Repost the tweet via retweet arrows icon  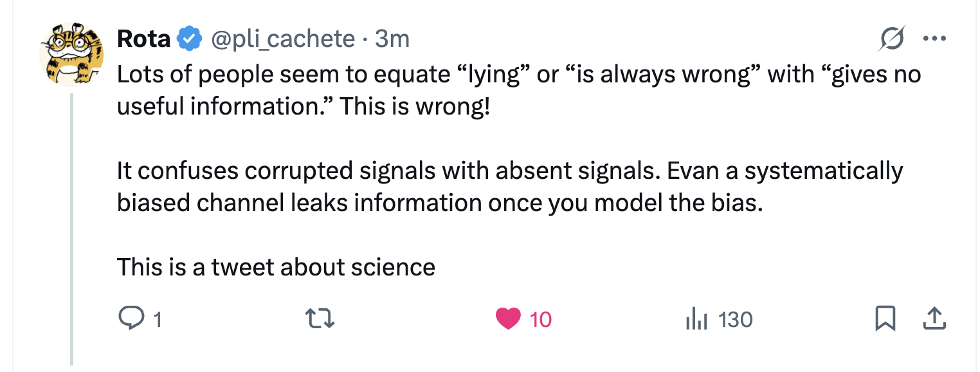click(319, 319)
